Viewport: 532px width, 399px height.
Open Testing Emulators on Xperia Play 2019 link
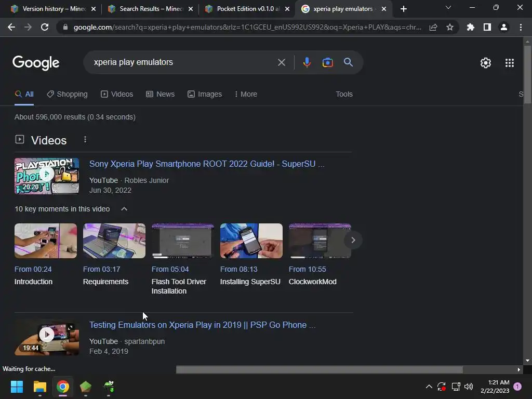coord(202,325)
